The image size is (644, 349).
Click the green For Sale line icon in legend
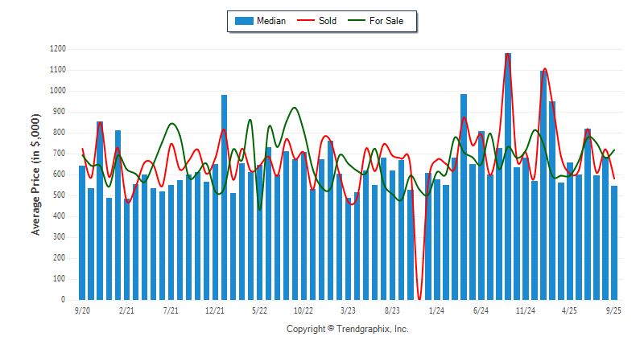pyautogui.click(x=357, y=21)
